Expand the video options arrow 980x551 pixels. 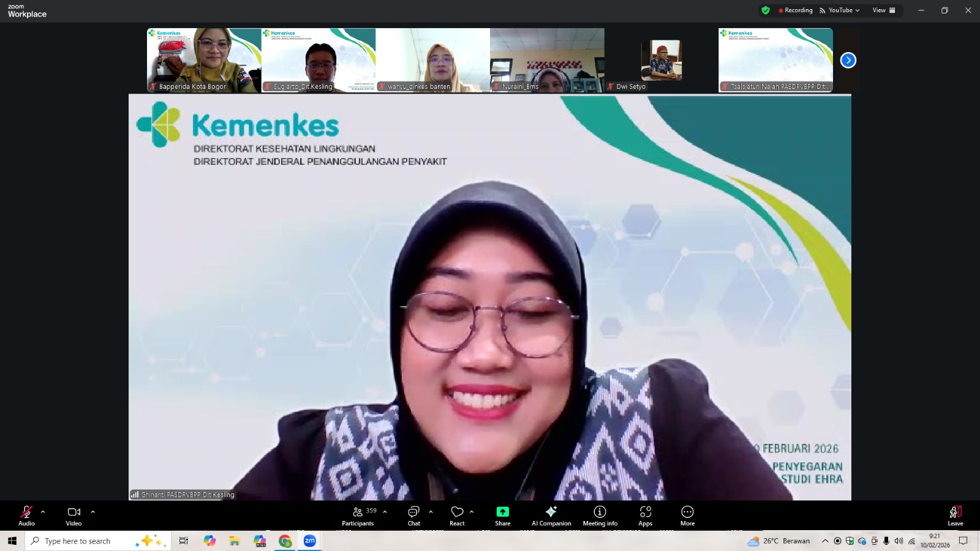[x=92, y=512]
